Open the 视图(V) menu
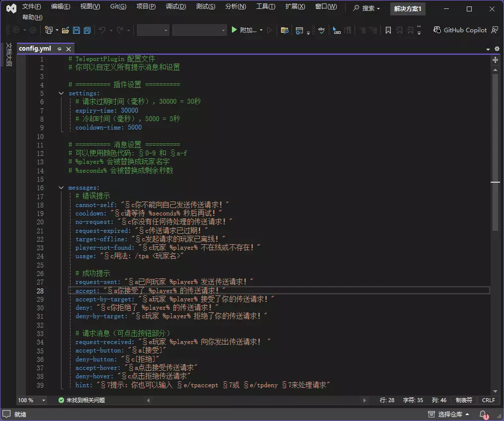This screenshot has height=421, width=504. 90,6
